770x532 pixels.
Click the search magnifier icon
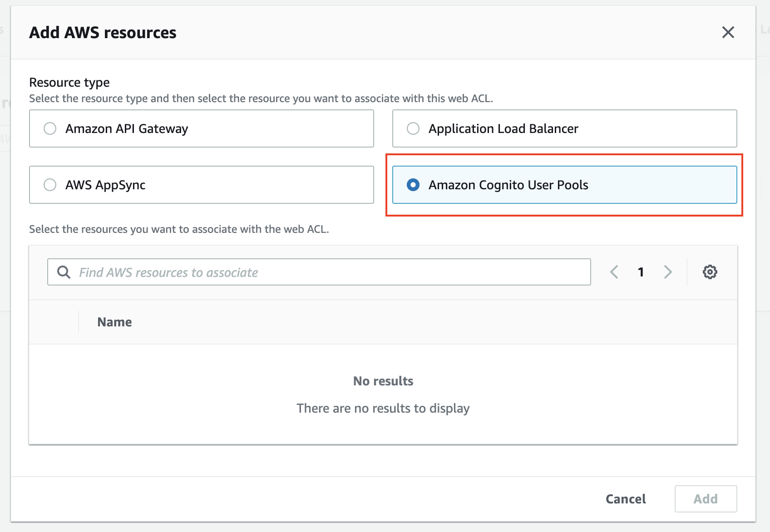[64, 272]
